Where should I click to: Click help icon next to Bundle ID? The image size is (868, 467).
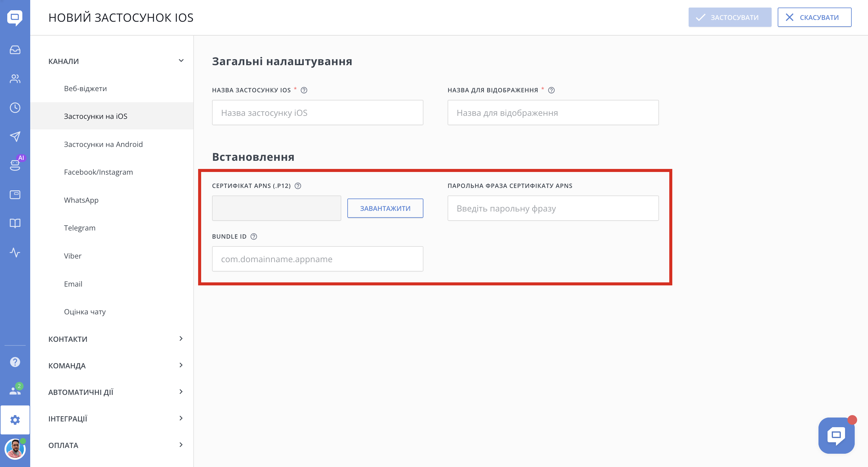254,236
